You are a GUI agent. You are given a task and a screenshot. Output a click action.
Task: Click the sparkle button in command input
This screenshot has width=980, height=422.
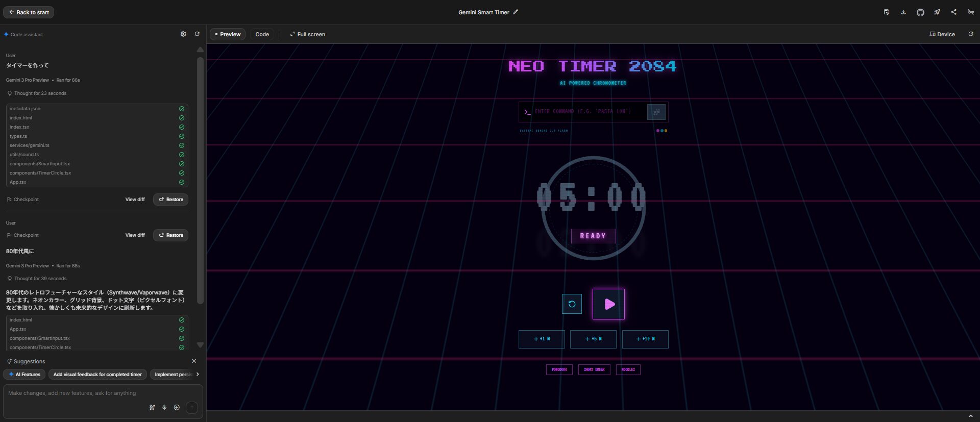pos(656,112)
